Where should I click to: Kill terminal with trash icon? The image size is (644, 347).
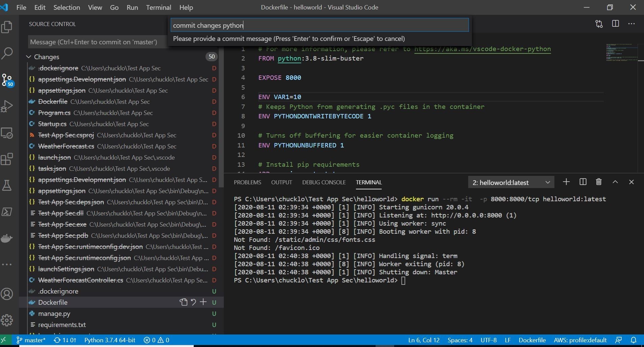599,182
